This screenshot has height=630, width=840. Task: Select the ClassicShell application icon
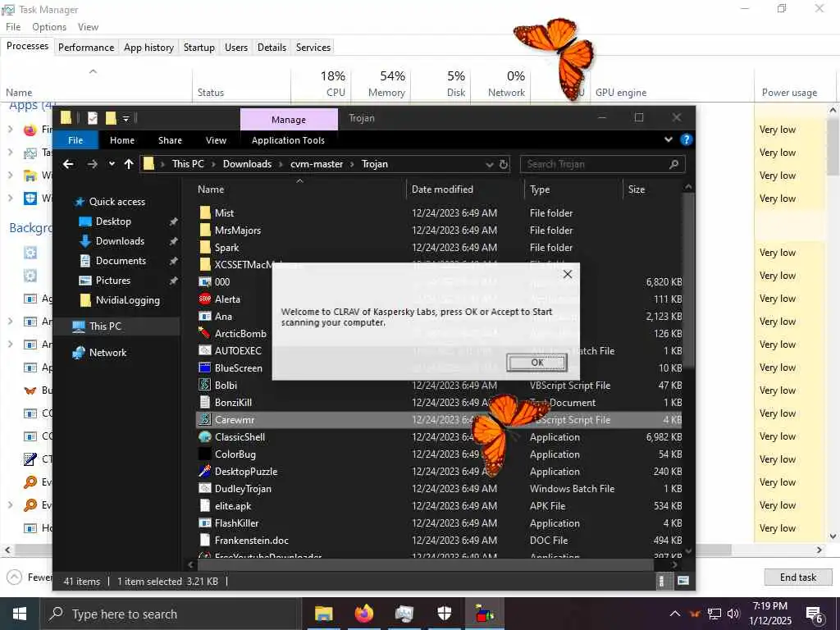click(204, 436)
